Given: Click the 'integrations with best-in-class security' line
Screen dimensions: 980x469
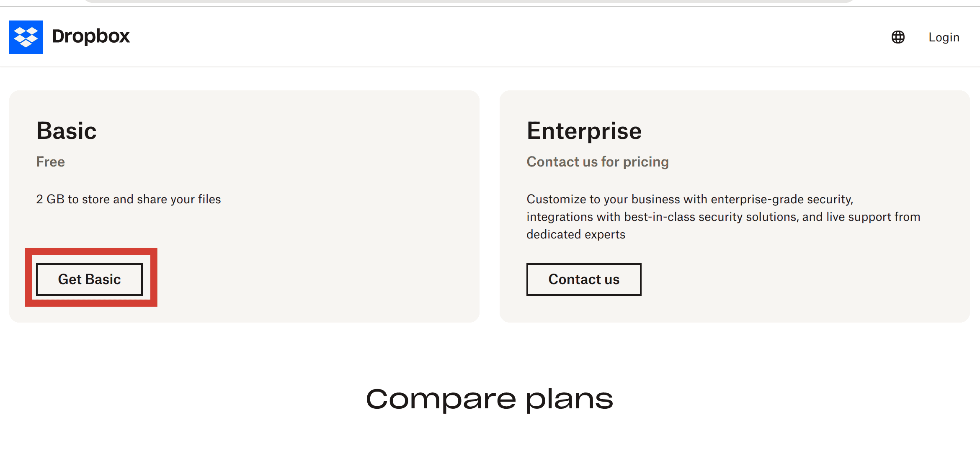Looking at the screenshot, I should (723, 217).
